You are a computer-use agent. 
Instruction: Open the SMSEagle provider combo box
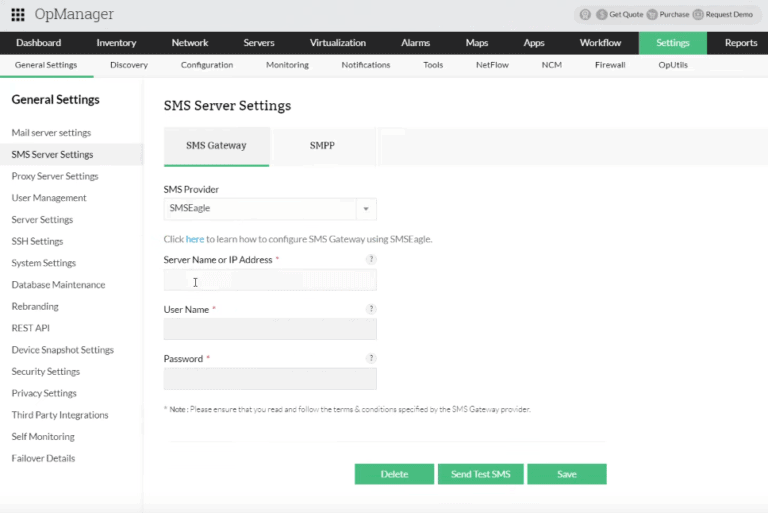270,209
